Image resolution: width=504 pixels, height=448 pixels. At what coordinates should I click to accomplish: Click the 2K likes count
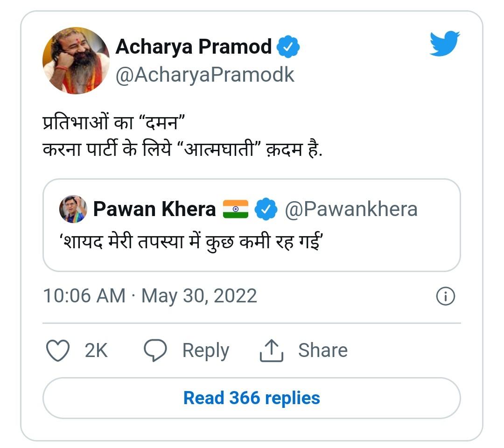[96, 350]
